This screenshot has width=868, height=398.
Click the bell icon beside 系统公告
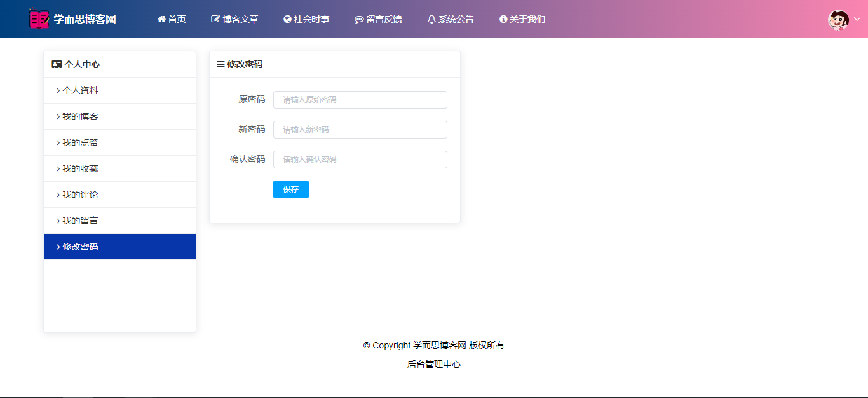[431, 19]
